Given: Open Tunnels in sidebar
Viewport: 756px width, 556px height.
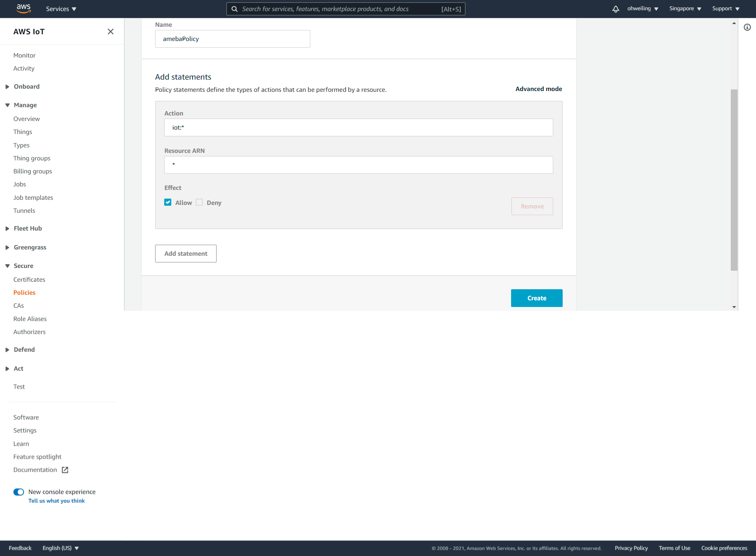Looking at the screenshot, I should [24, 211].
